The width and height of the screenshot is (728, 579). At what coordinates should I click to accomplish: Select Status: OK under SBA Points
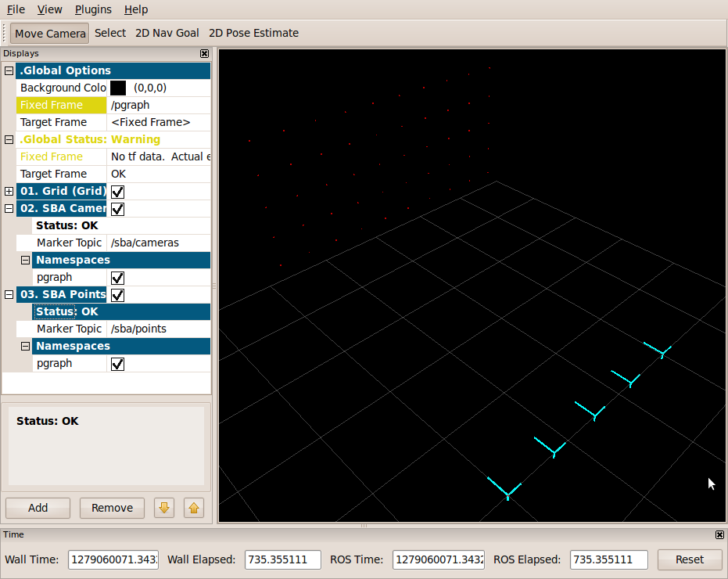click(x=121, y=311)
